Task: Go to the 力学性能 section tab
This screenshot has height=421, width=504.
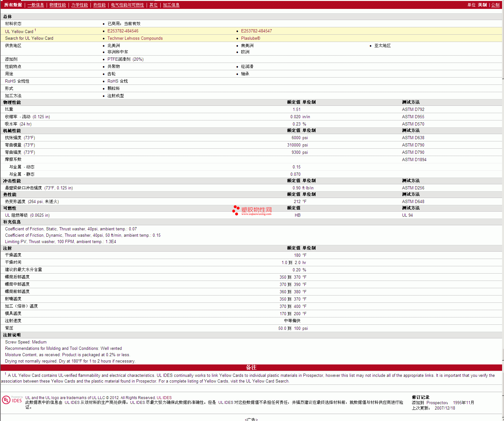Action: (x=79, y=5)
